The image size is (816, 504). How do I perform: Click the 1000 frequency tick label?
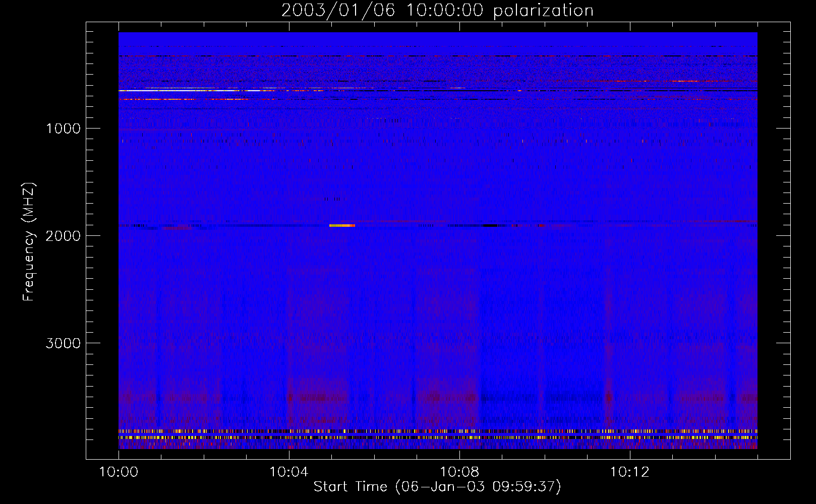[x=63, y=129]
